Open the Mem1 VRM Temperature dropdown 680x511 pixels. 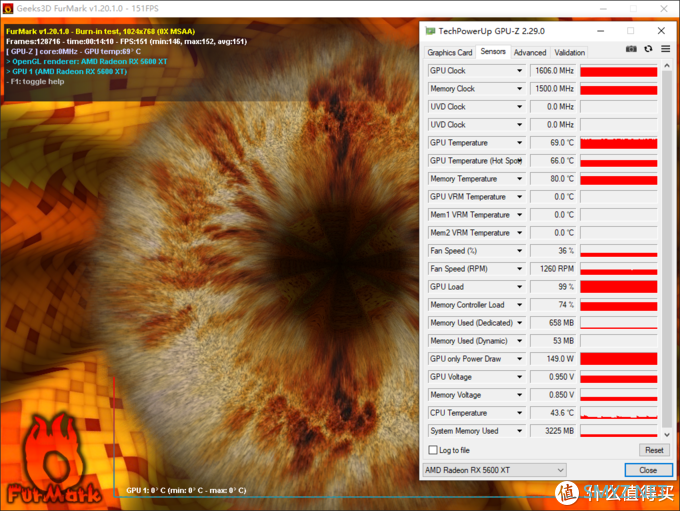pos(520,215)
